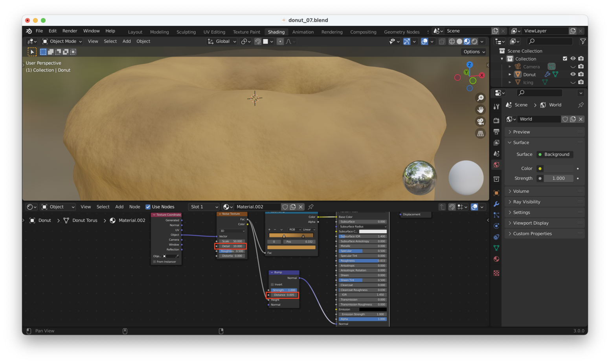Expand the Ray Visibility panel
Image resolution: width=610 pixels, height=364 pixels.
[527, 202]
